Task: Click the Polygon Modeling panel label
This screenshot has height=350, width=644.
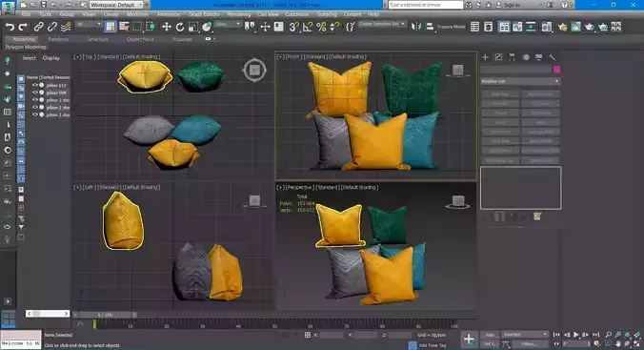Action: pos(26,47)
